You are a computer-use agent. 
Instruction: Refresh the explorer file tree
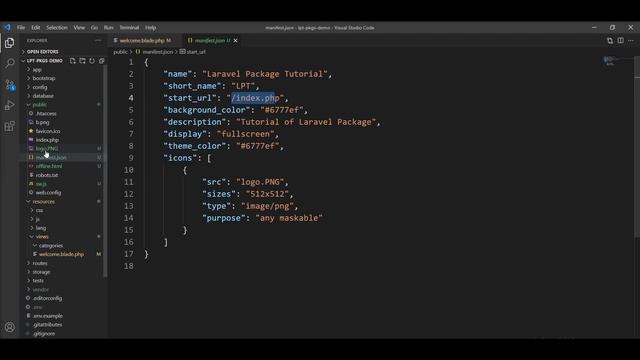pyautogui.click(x=92, y=61)
